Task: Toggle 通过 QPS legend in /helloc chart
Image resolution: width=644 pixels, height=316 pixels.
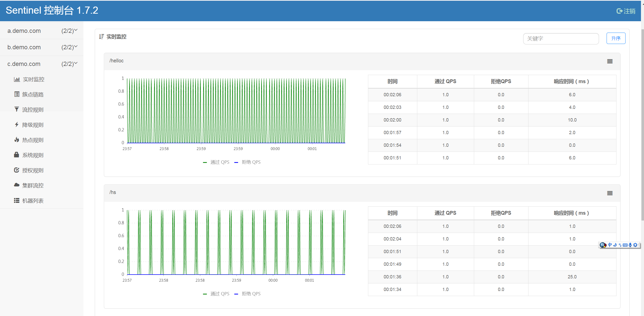Action: (216, 162)
